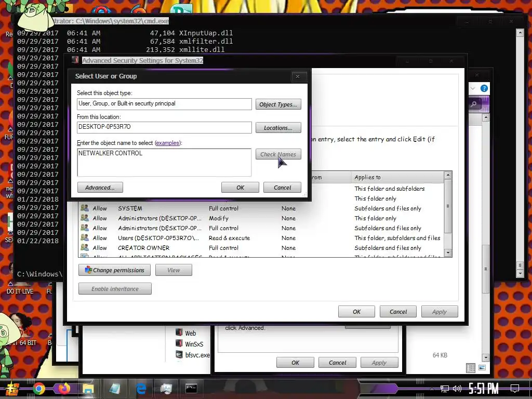Image resolution: width=532 pixels, height=399 pixels.
Task: Click the icon beside Administrators Modify entry
Action: tap(85, 218)
